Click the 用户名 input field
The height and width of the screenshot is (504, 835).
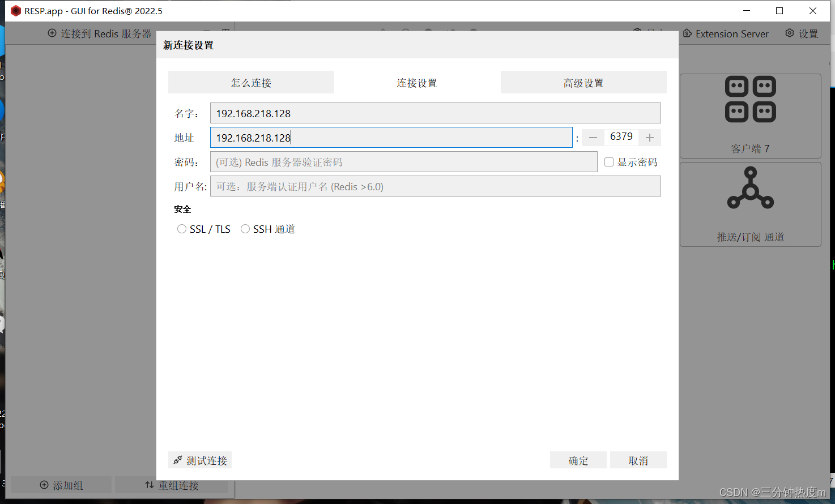[x=435, y=186]
